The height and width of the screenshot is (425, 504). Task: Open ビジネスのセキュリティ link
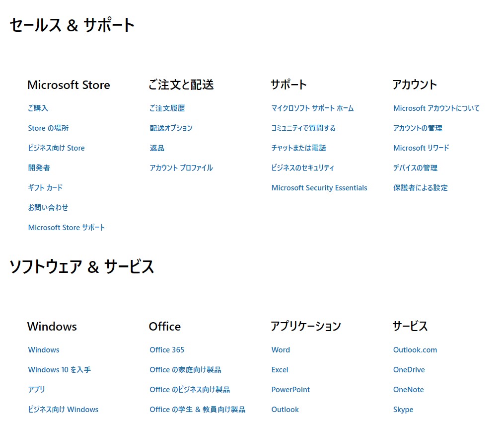pyautogui.click(x=303, y=168)
